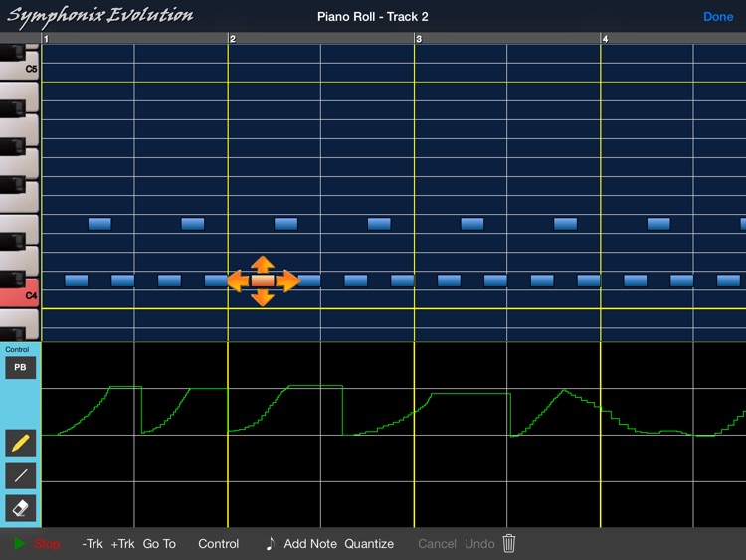This screenshot has width=746, height=560.
Task: Tap the red Stop button
Action: [47, 543]
